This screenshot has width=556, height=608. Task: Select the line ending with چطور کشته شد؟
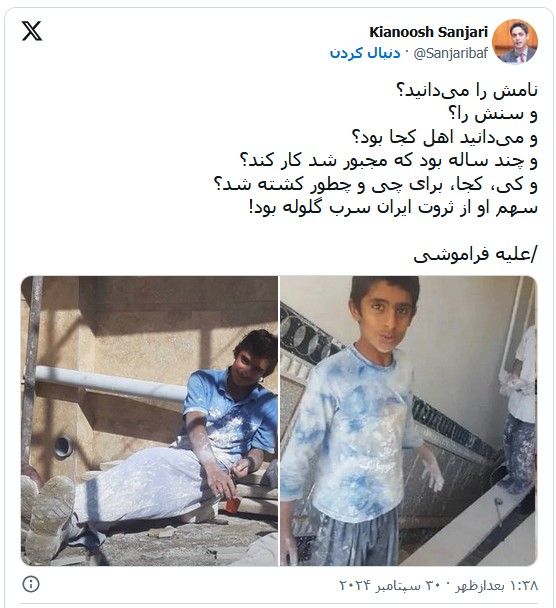point(376,184)
